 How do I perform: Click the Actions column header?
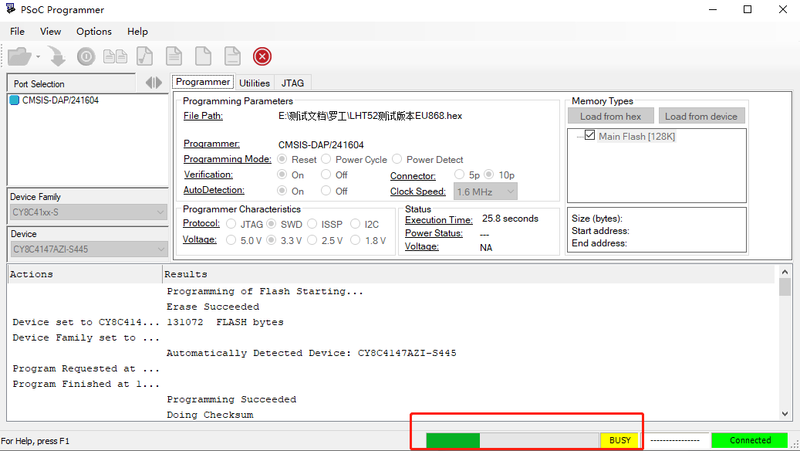(x=84, y=274)
